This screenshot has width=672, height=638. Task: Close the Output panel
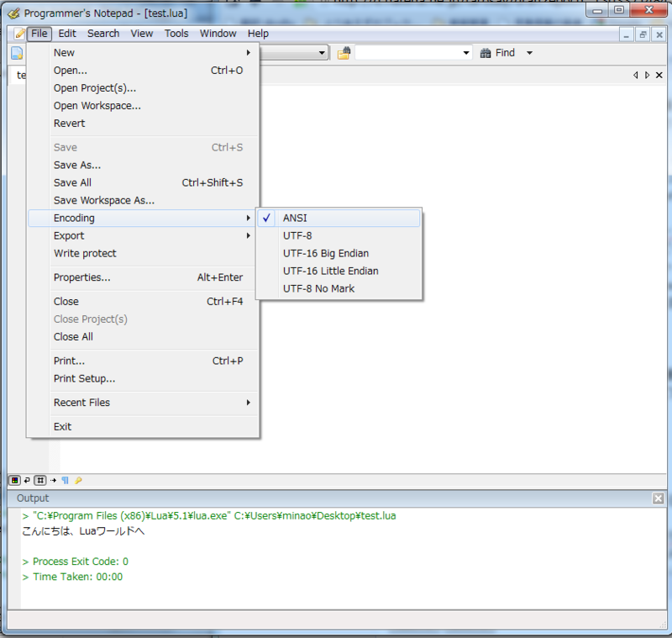[x=658, y=498]
